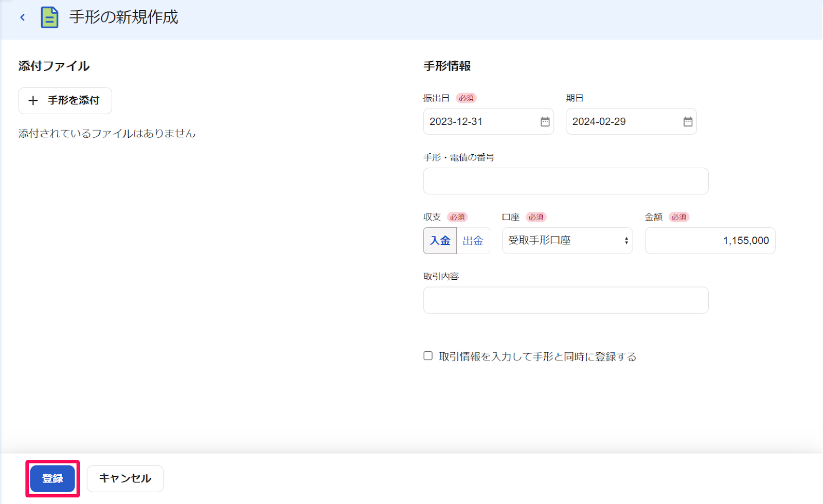Select 出金 for 収支
The height and width of the screenshot is (504, 823).
pyautogui.click(x=473, y=241)
